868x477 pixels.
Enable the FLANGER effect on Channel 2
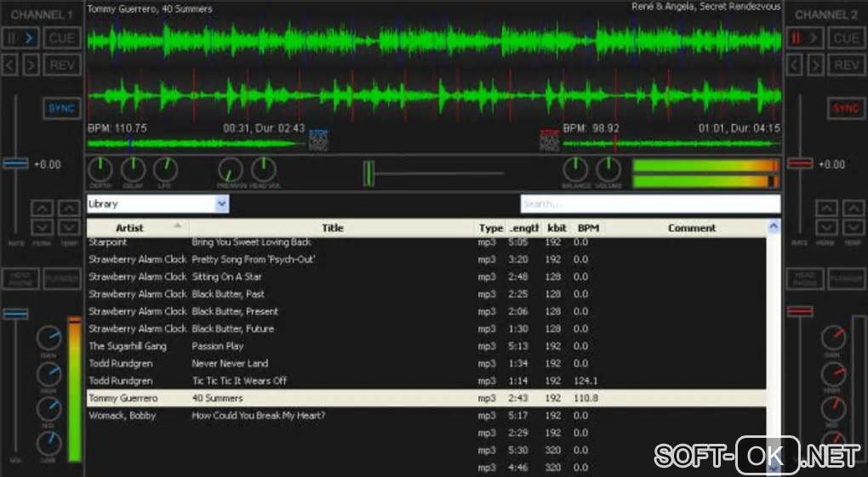coord(847,279)
